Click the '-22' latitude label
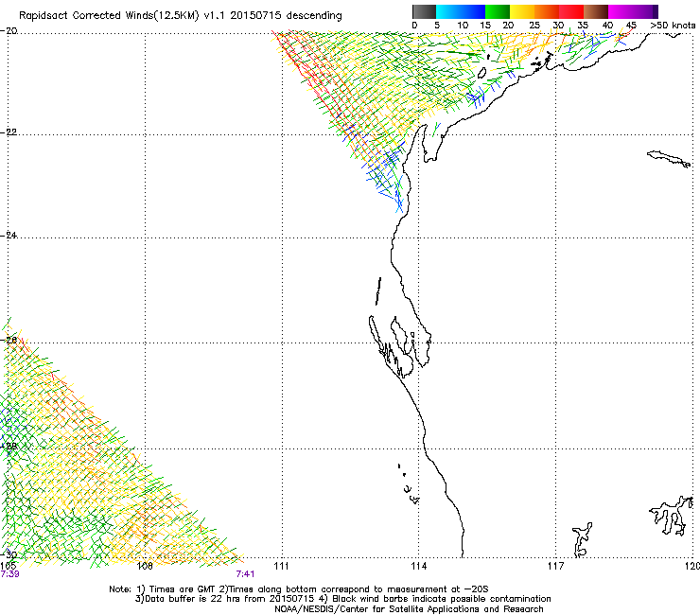This screenshot has width=700, height=615. [9, 132]
